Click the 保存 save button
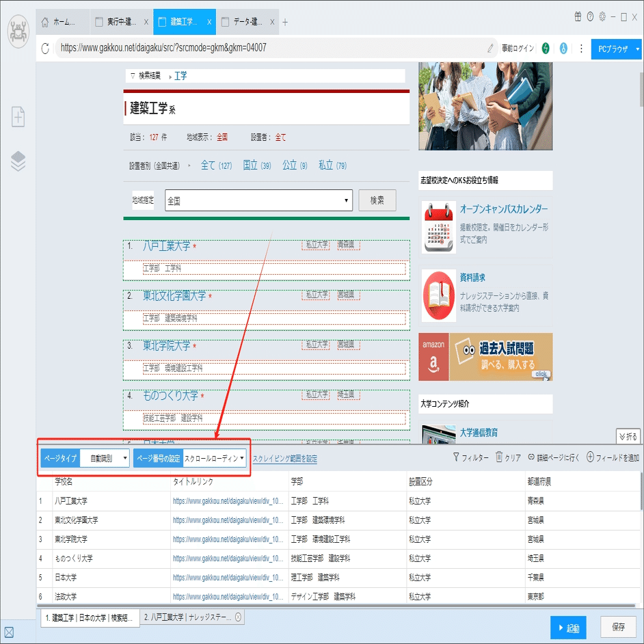This screenshot has height=644, width=644. (618, 627)
